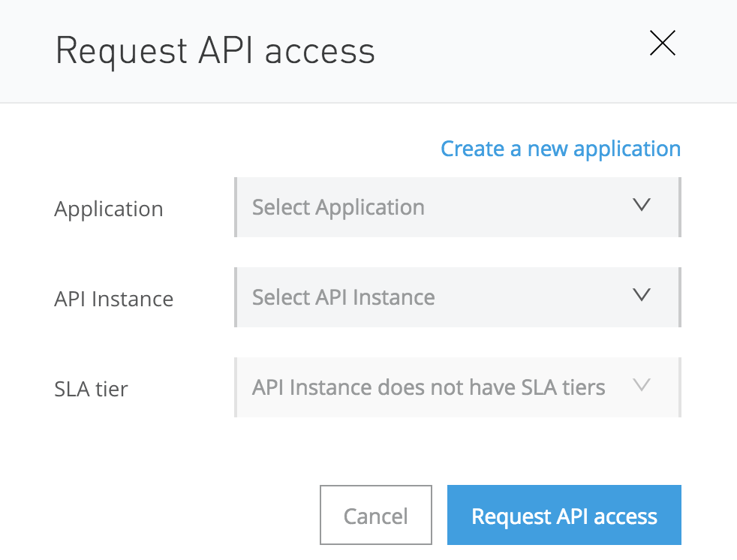Click the greyed chevron in SLA tier field
This screenshot has height=560, width=737.
(x=641, y=385)
